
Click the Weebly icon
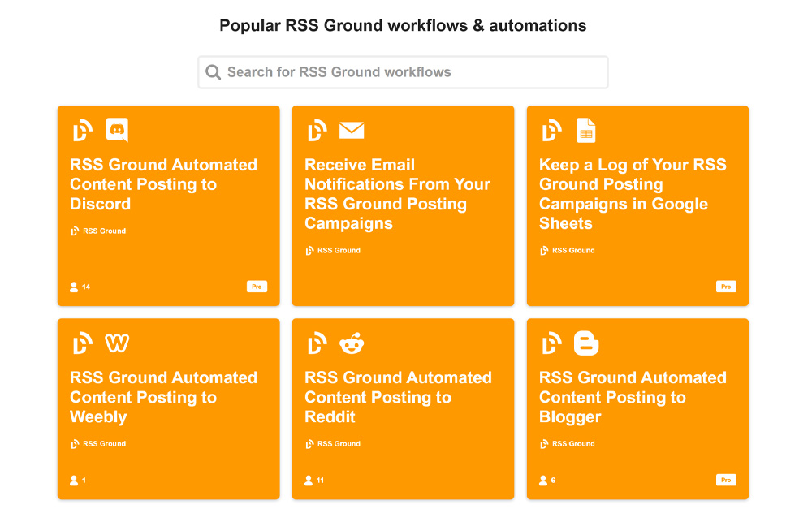point(117,343)
